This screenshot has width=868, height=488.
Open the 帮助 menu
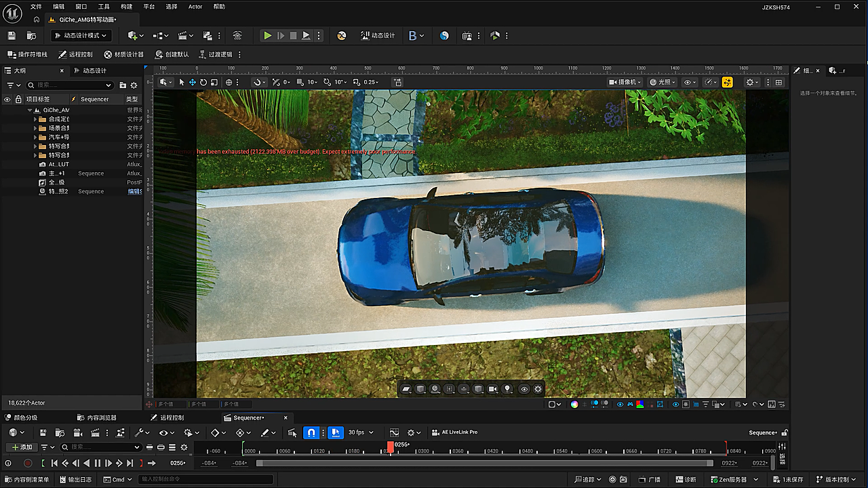tap(219, 7)
